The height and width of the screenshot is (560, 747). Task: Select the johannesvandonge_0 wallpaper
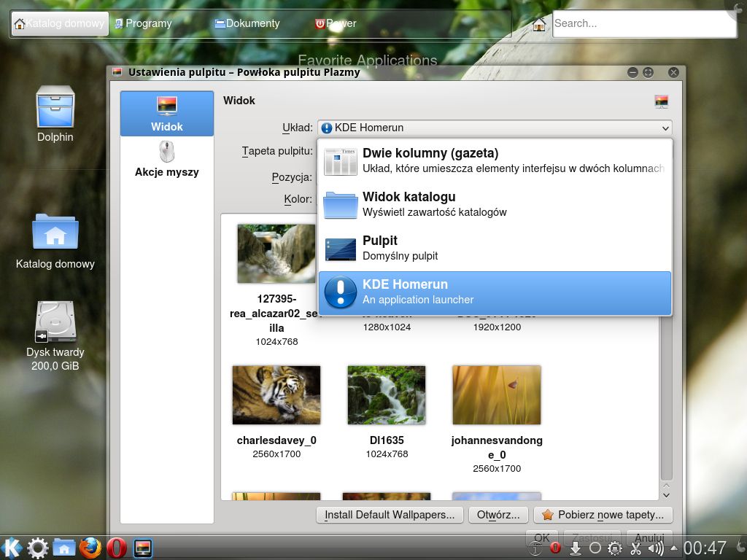pos(497,419)
